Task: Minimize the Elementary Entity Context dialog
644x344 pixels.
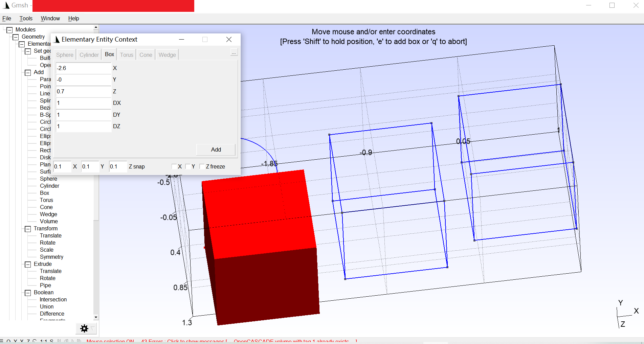Action: tap(181, 40)
